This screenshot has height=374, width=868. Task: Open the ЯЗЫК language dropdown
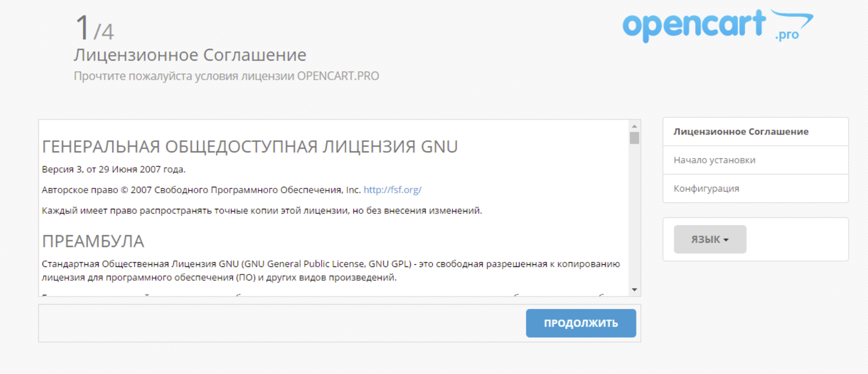710,239
